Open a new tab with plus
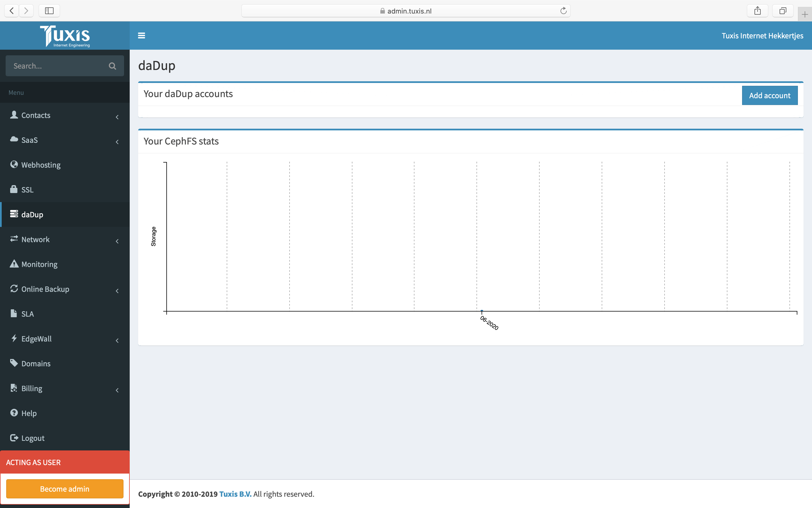This screenshot has height=508, width=812. pyautogui.click(x=805, y=14)
